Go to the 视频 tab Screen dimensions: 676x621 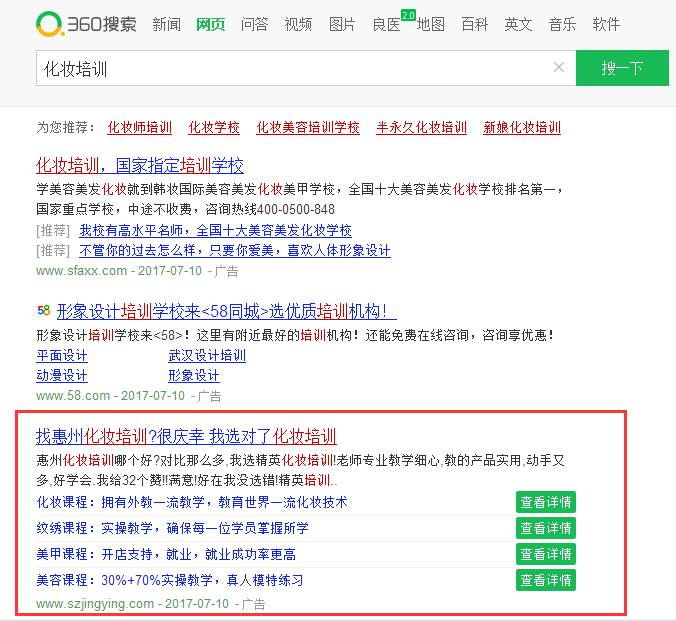[298, 24]
